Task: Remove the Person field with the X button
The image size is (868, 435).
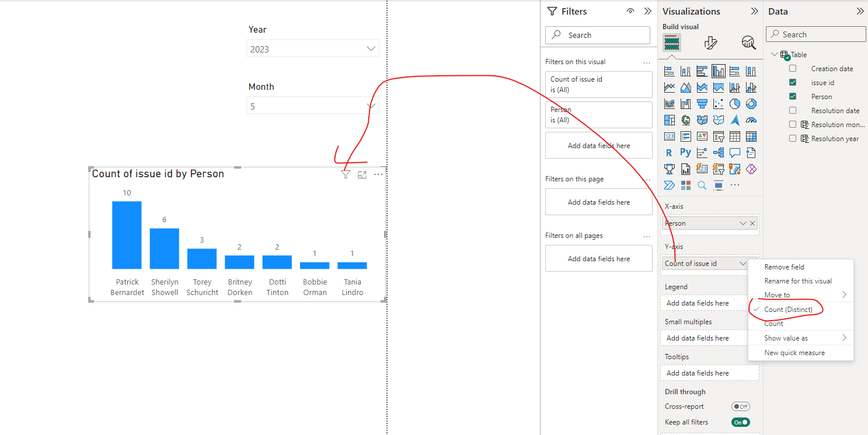Action: [752, 223]
